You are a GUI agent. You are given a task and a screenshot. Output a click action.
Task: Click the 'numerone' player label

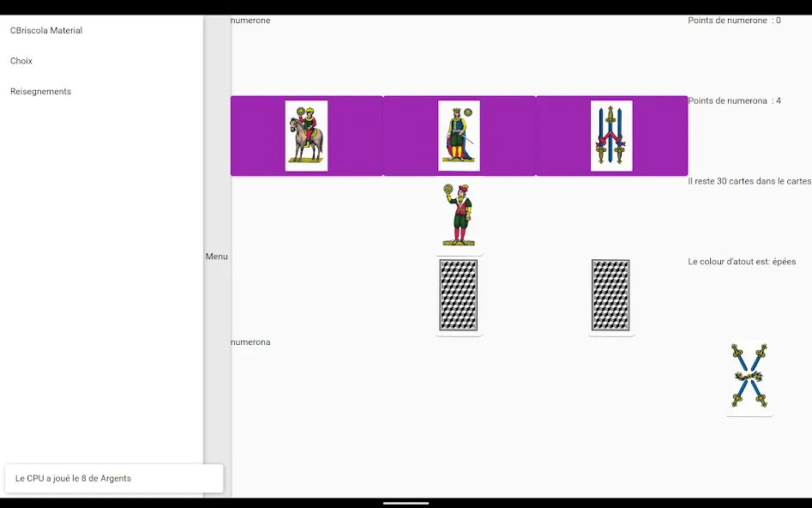(x=250, y=21)
